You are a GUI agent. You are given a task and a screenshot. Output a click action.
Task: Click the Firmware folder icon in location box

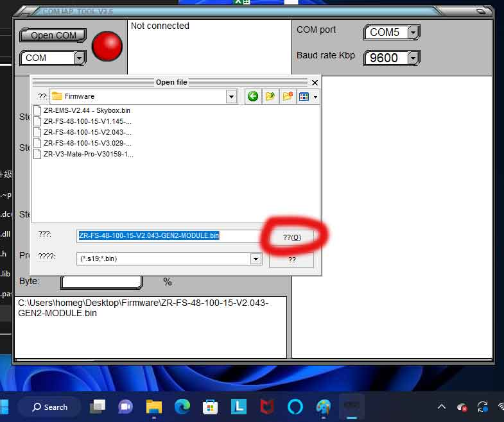coord(57,96)
